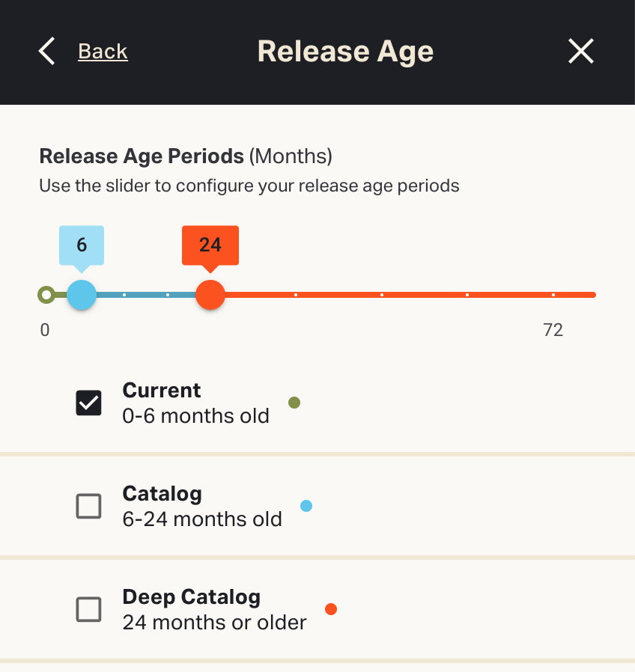Click the orange 24 value tooltip
The height and width of the screenshot is (672, 635).
[x=210, y=245]
